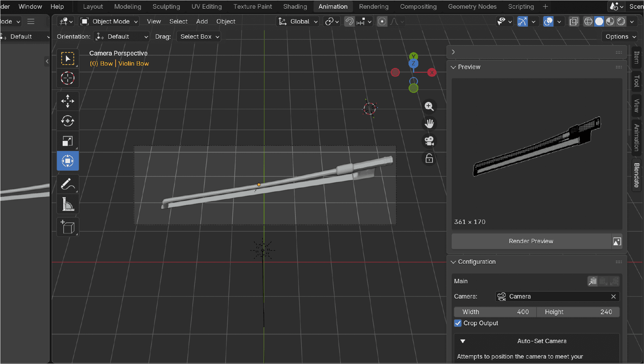Screen dimensions: 644x364
Task: Click the pan view hand icon
Action: click(x=429, y=123)
